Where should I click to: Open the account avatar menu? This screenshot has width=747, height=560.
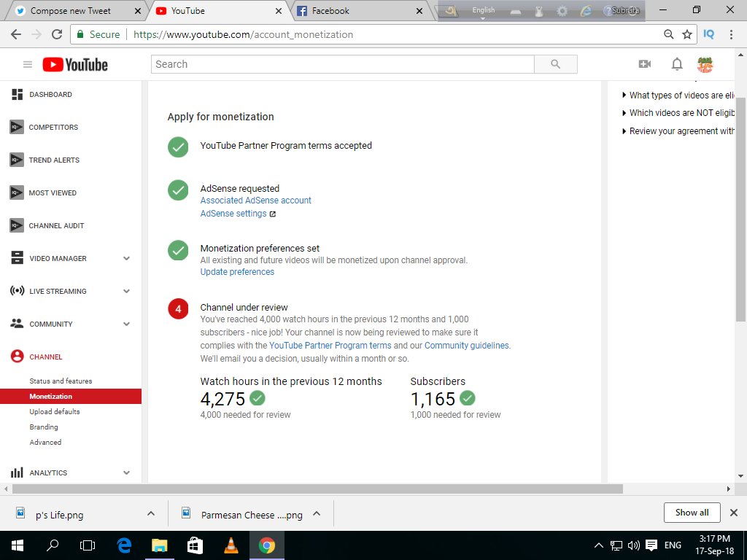[x=705, y=64]
